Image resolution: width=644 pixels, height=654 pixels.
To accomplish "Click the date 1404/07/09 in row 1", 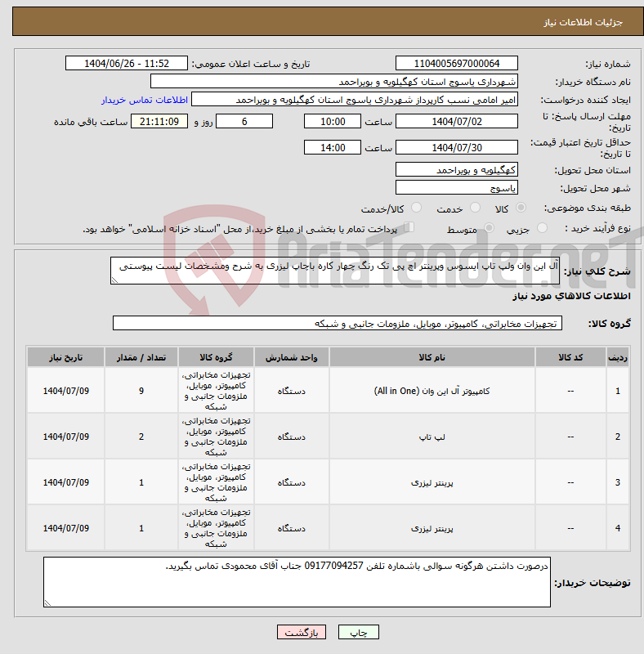I will (x=66, y=391).
